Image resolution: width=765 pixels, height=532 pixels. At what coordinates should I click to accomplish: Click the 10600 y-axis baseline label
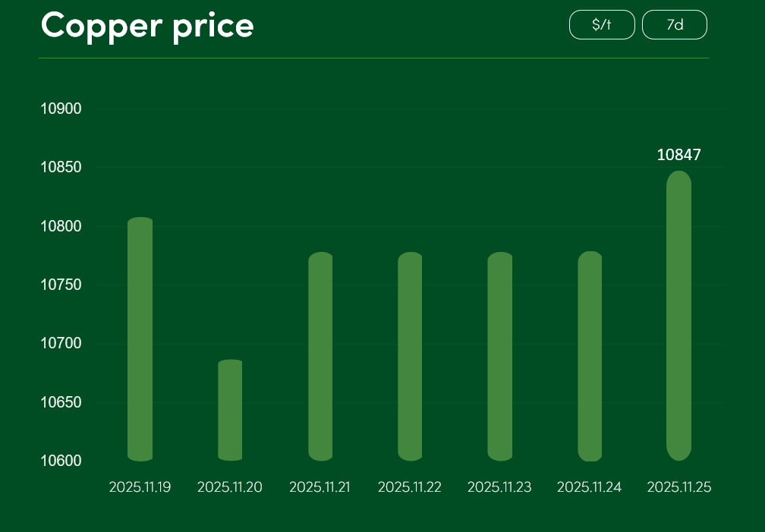[61, 461]
